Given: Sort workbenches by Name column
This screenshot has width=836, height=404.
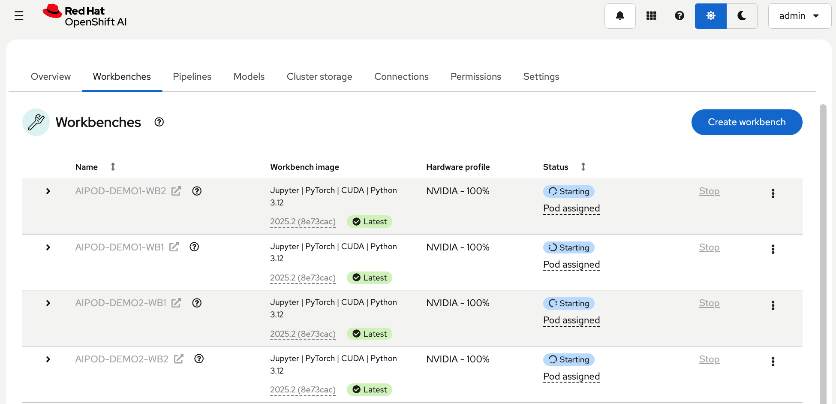Looking at the screenshot, I should click(112, 167).
